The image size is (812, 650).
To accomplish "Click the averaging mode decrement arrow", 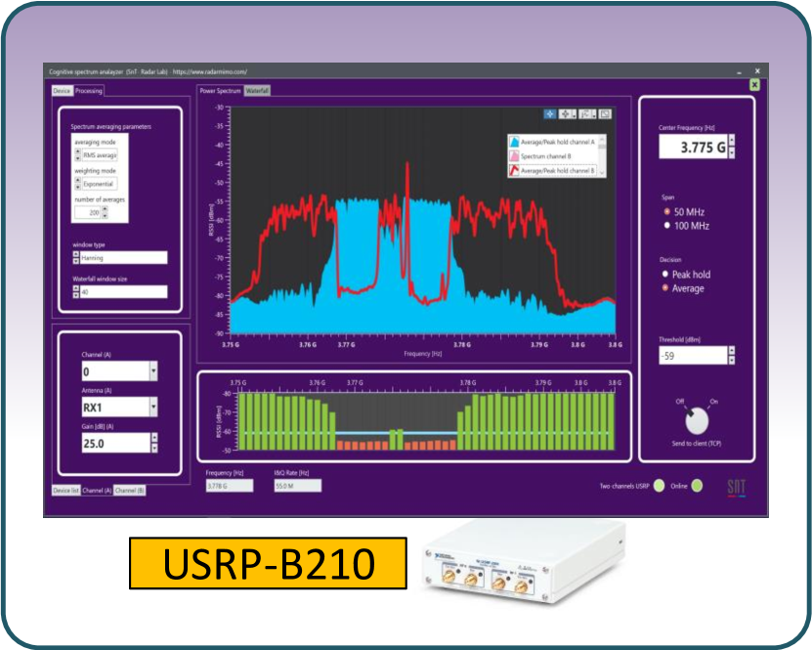I will coord(77,157).
